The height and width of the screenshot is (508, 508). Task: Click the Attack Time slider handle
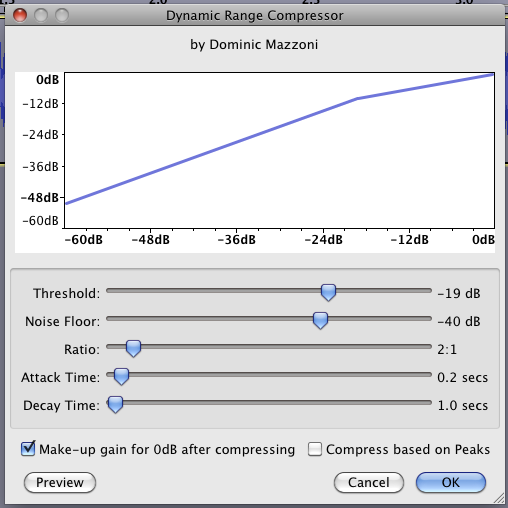121,377
